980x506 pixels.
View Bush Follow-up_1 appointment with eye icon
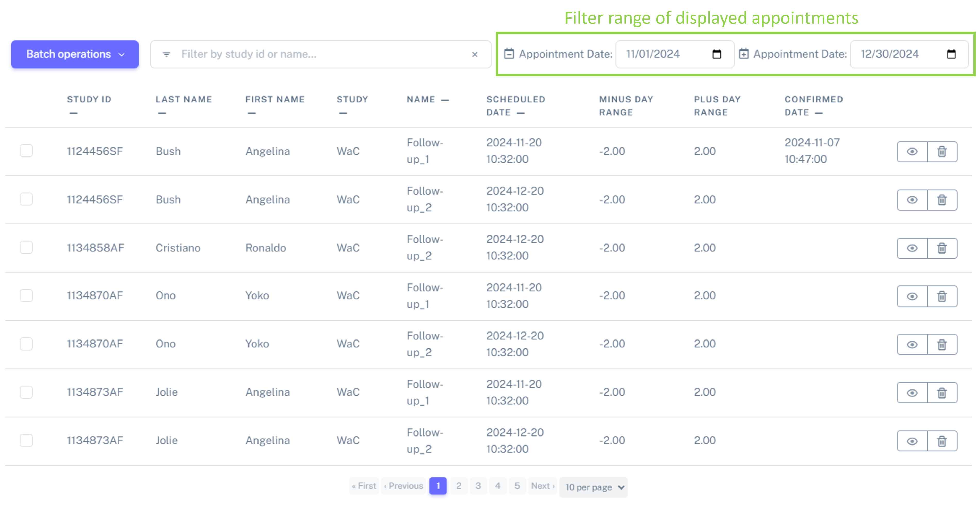[912, 152]
